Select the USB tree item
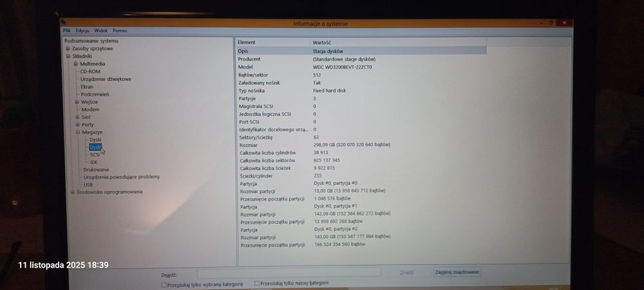Screen dimensions: 644x290 [88, 185]
